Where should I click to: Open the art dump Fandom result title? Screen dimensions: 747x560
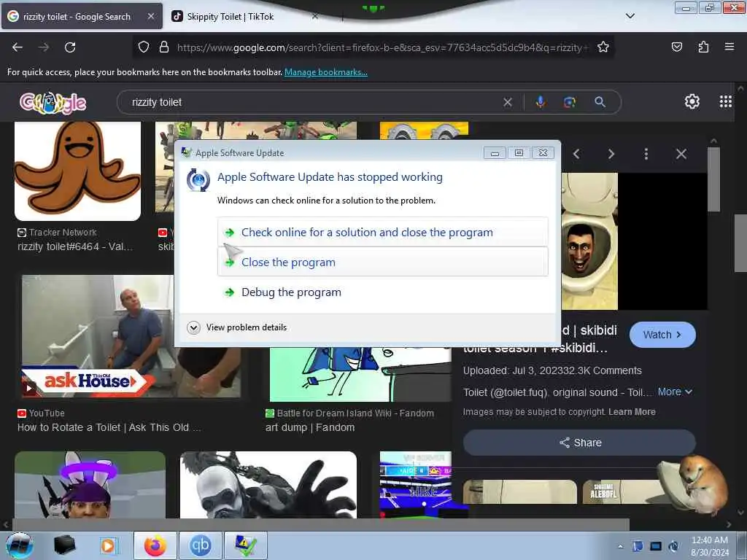(309, 427)
